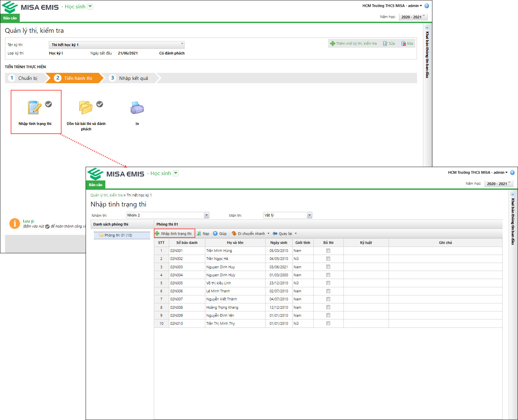Click Khai báo thông tin ban đầu in back window
The height and width of the screenshot is (420, 518).
coord(427,55)
